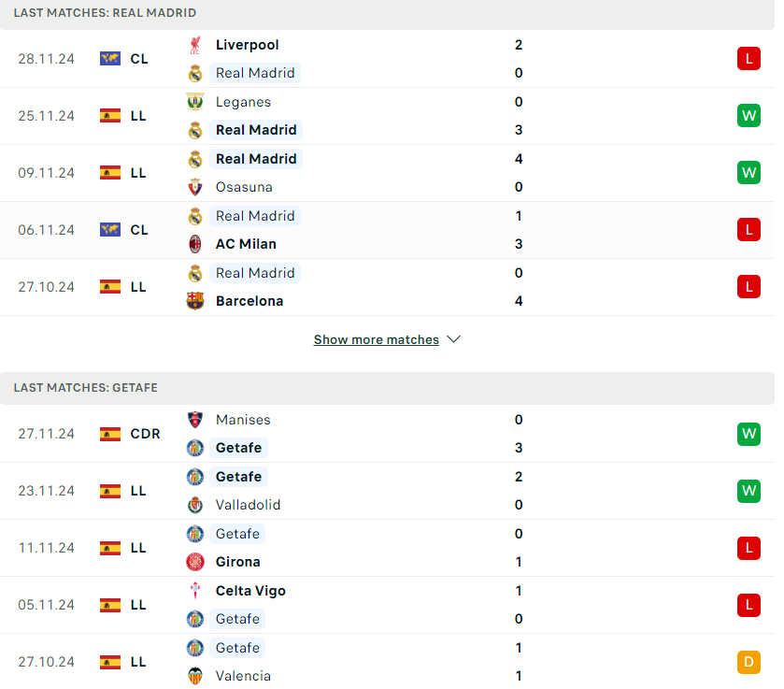
Task: Click Champions League flag icon for 28.11.24
Action: click(x=110, y=59)
